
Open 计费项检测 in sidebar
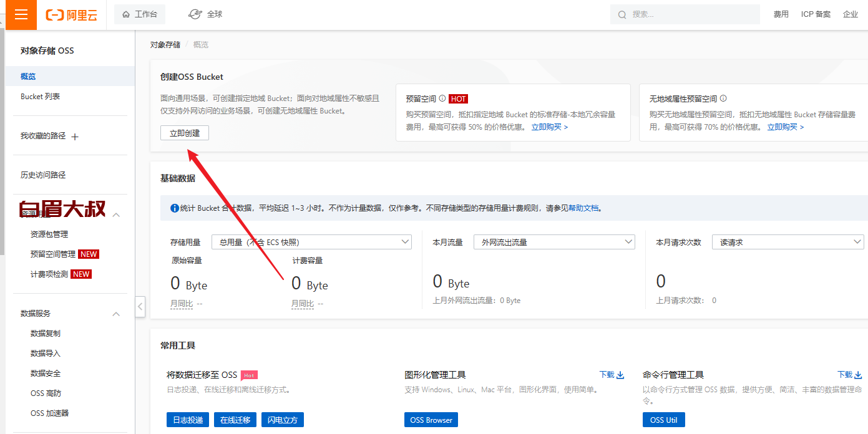49,274
